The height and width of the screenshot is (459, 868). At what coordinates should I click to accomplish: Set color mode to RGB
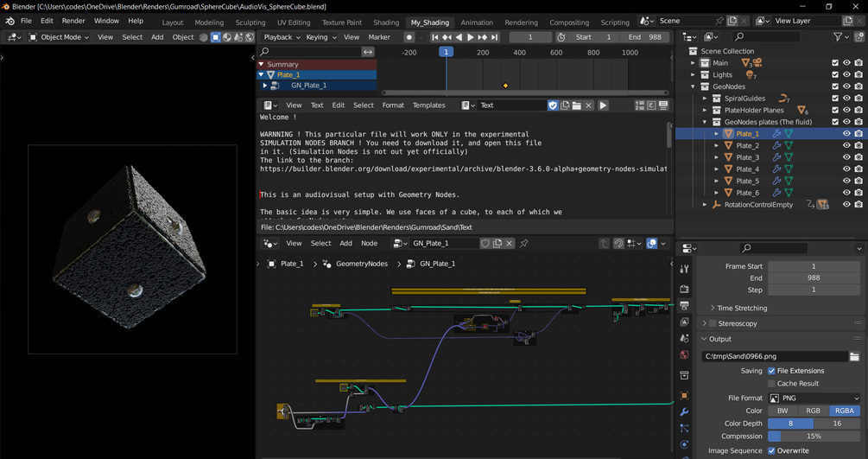tap(814, 411)
